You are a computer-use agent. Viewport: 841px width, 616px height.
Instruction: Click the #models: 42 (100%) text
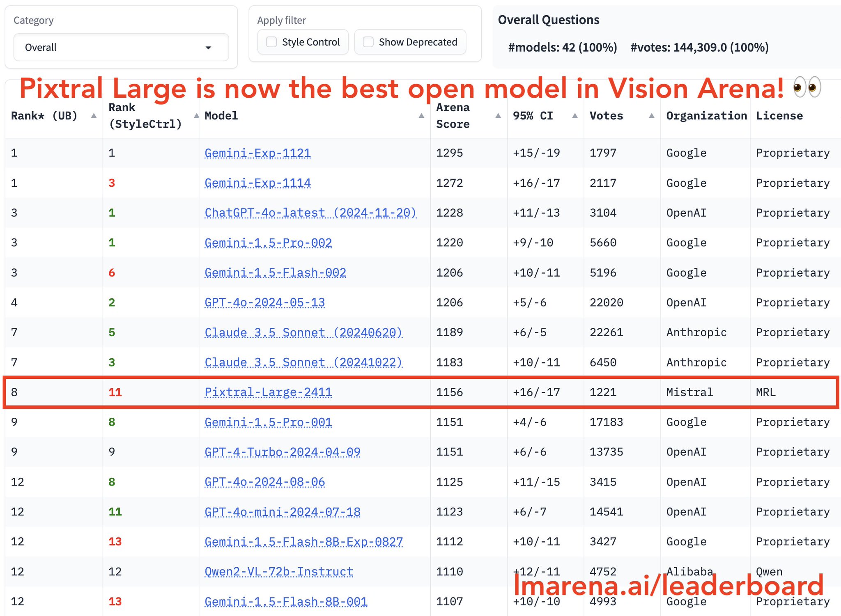[x=563, y=48]
